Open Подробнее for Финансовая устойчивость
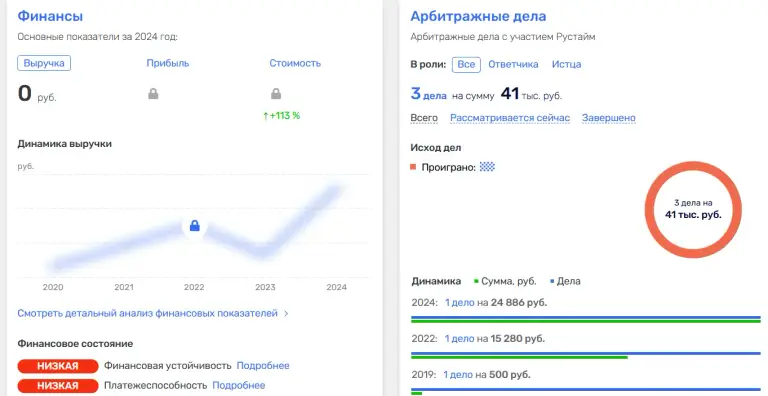 point(263,366)
